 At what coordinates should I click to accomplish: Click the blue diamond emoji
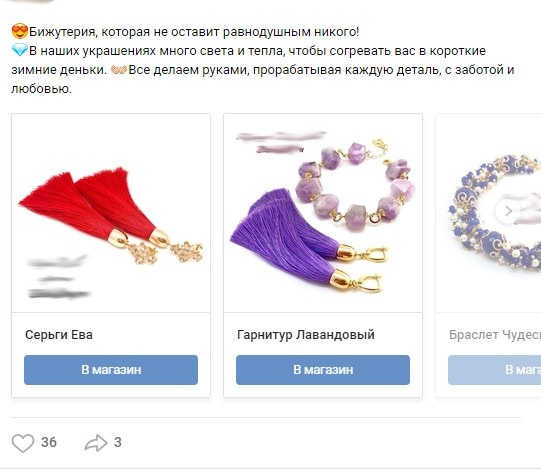[x=20, y=51]
